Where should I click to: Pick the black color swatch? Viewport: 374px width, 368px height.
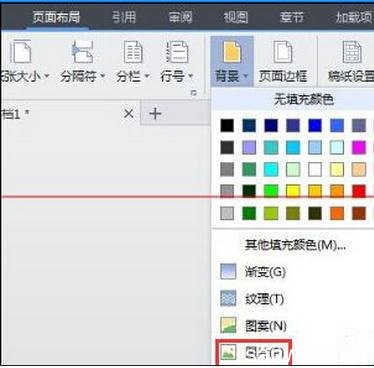coord(227,126)
